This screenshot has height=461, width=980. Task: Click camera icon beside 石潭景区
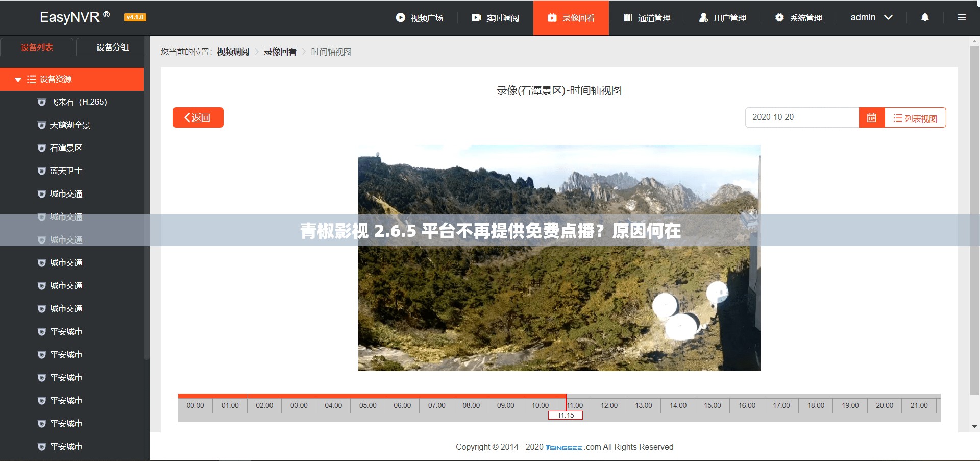click(42, 148)
